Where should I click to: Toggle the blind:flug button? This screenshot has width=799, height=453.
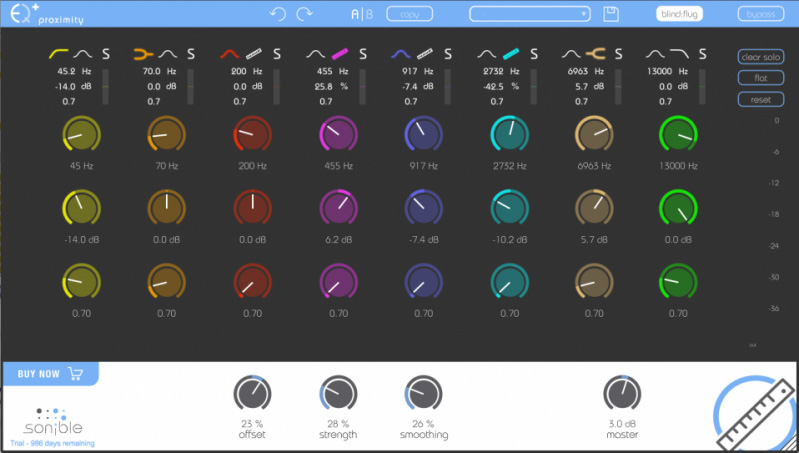tap(679, 14)
